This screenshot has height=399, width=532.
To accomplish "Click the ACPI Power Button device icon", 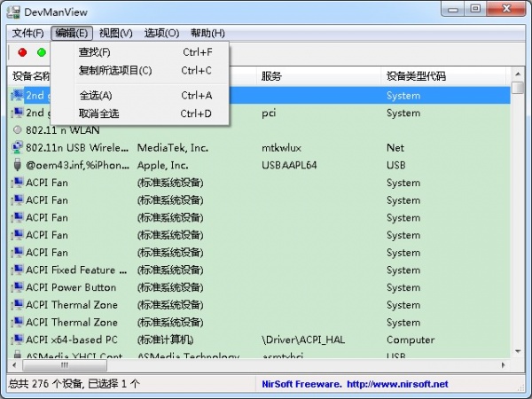I will 17,287.
